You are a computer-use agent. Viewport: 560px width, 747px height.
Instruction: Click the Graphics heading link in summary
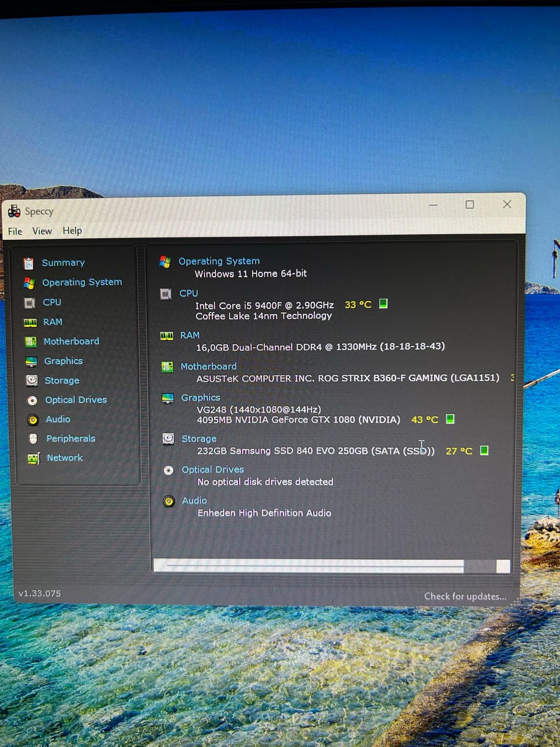coord(200,397)
